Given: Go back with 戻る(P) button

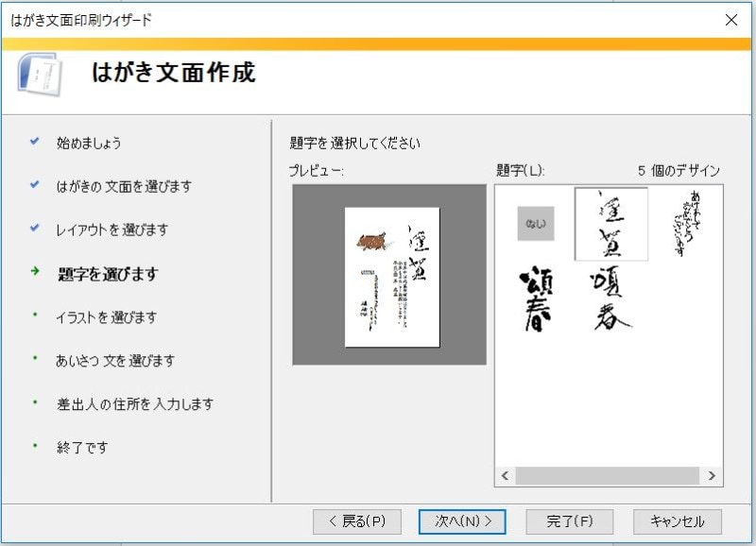Looking at the screenshot, I should click(357, 521).
